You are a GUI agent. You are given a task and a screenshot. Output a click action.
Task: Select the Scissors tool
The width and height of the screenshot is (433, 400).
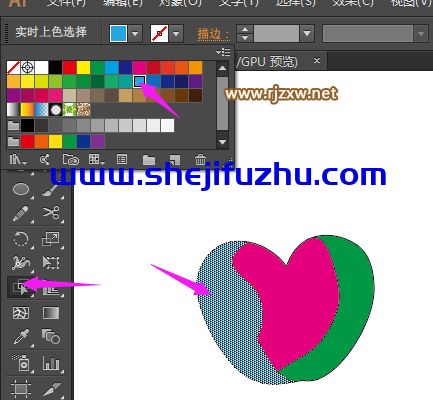(x=51, y=212)
